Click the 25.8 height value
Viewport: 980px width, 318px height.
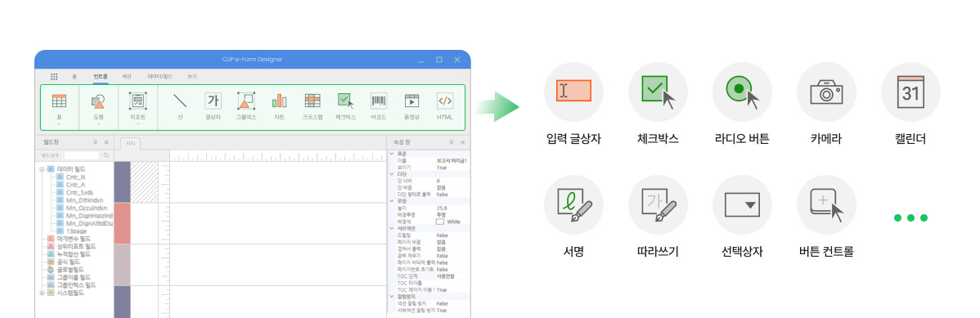coord(442,208)
